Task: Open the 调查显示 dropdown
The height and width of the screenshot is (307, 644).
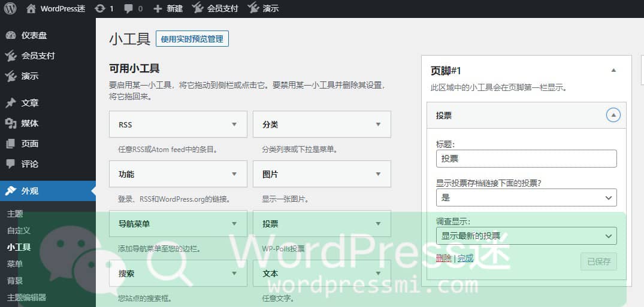Action: 526,236
